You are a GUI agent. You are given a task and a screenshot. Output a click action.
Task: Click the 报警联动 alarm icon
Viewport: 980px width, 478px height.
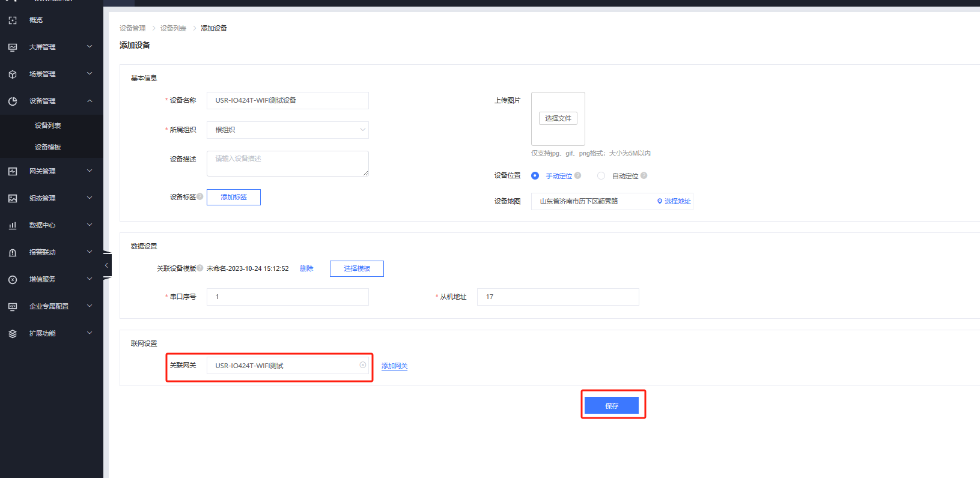[13, 252]
